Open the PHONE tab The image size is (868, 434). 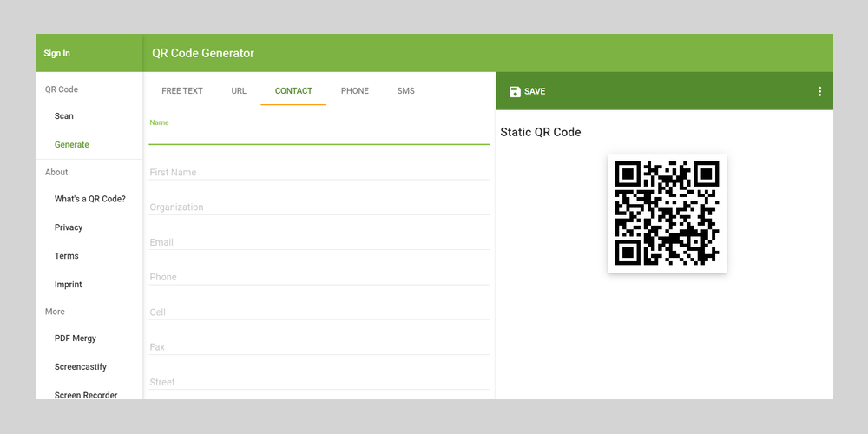point(355,91)
